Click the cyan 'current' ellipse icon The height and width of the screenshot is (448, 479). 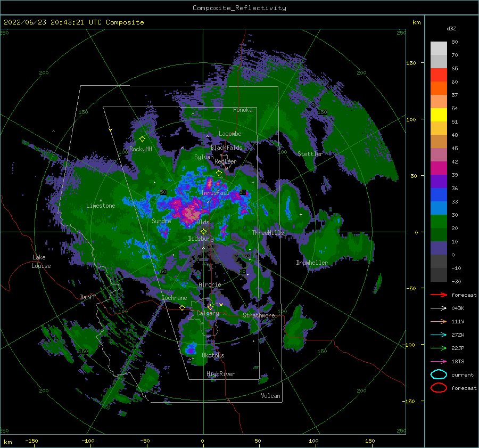(439, 374)
